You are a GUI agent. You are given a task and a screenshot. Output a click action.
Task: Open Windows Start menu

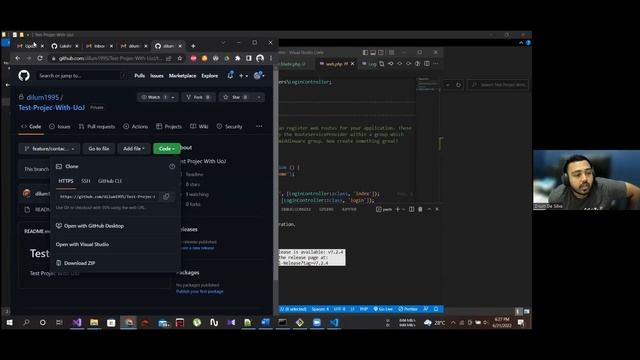(9, 322)
